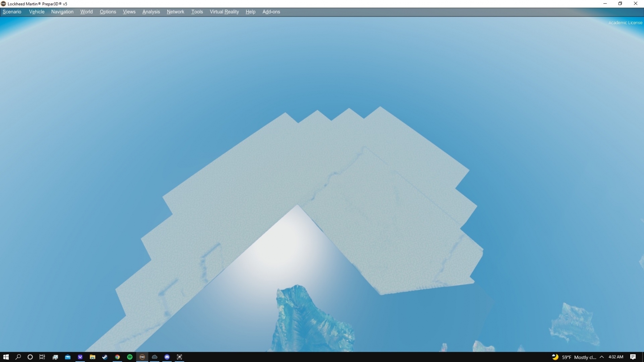Open the weather widget showing 59°F
This screenshot has width=644, height=362.
(574, 357)
